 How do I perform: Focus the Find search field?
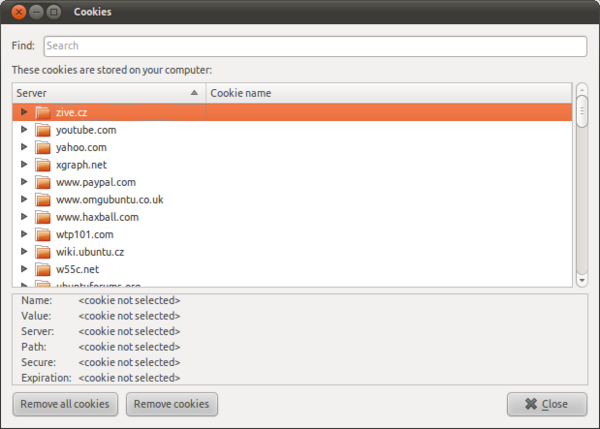(314, 46)
